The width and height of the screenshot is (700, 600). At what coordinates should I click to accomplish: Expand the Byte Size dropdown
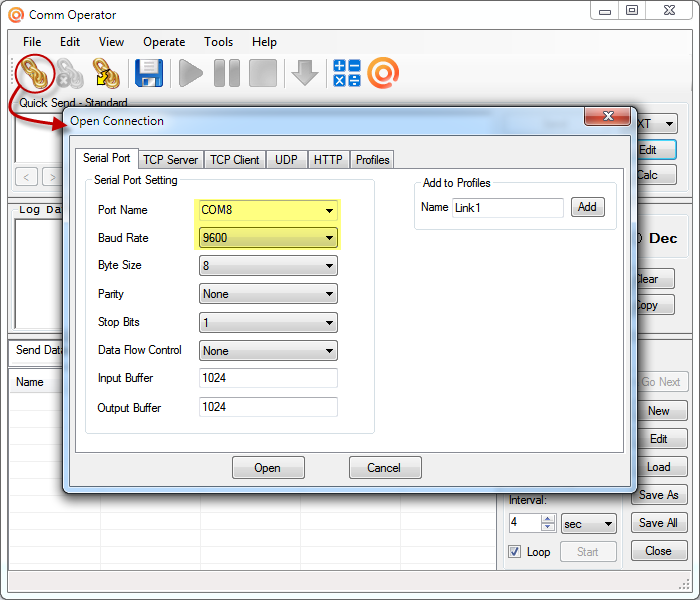pyautogui.click(x=329, y=266)
